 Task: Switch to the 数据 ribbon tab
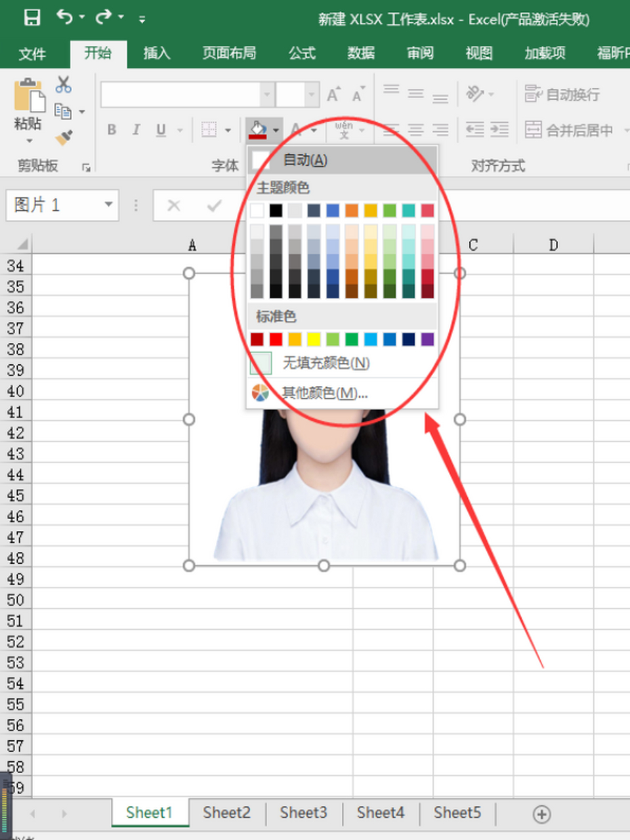pos(361,53)
